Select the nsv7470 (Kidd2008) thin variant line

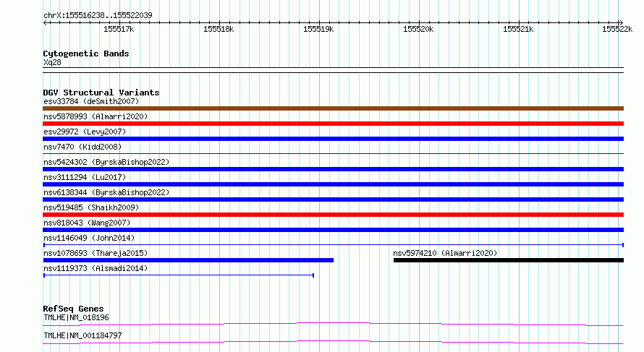333,154
